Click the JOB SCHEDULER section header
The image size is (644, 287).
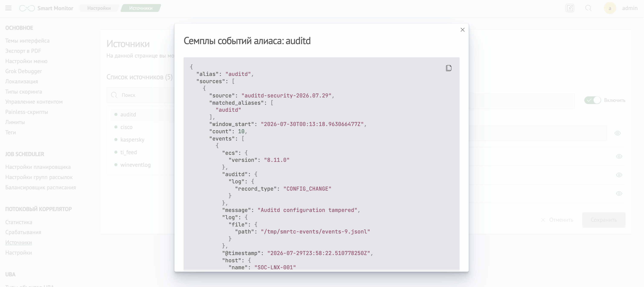(25, 154)
